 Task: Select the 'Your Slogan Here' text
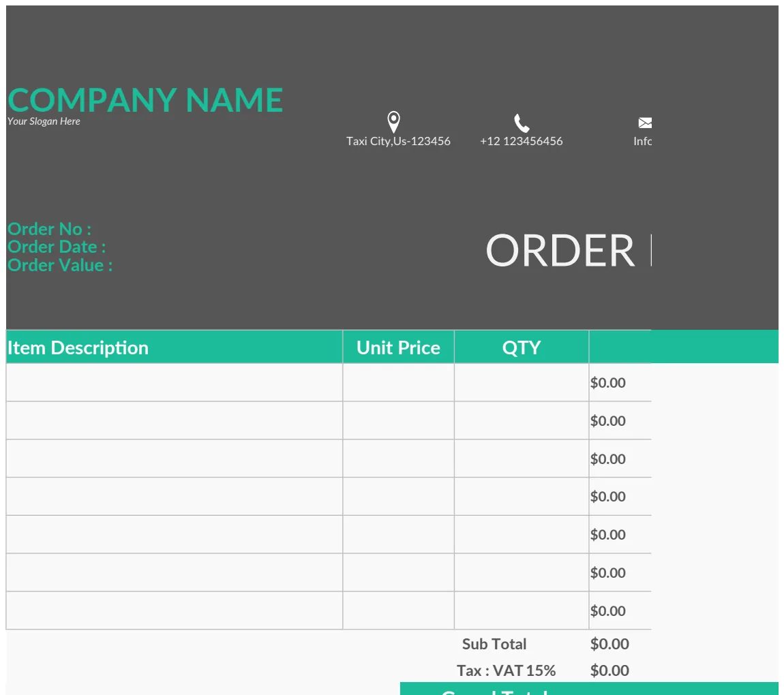pyautogui.click(x=44, y=121)
